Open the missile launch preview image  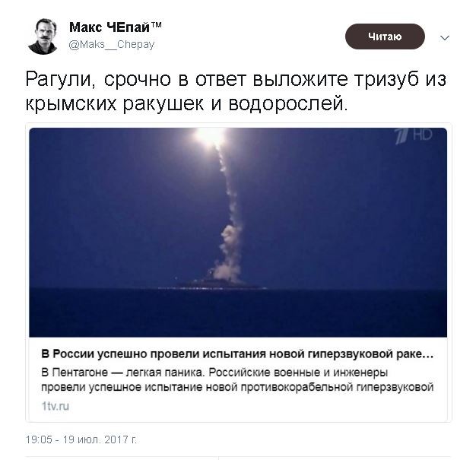coord(238,233)
